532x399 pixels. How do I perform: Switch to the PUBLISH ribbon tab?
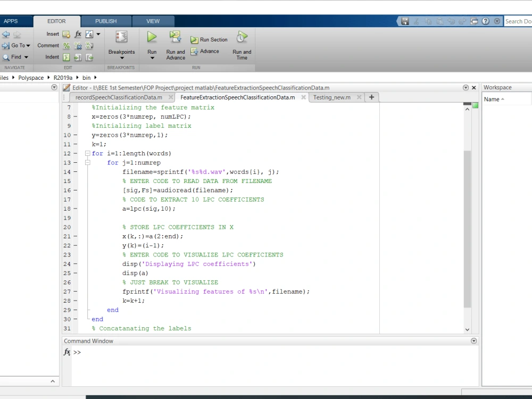pyautogui.click(x=106, y=21)
